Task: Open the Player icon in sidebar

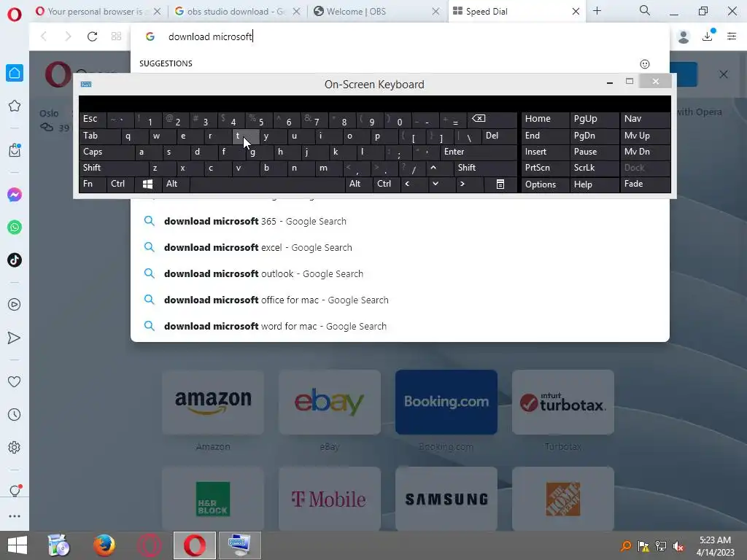Action: 15,305
